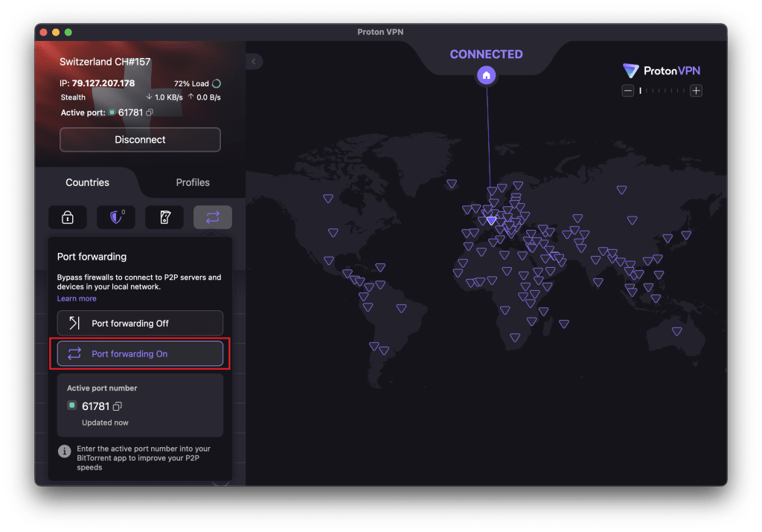Select Port forwarding Off
762x532 pixels.
(140, 324)
